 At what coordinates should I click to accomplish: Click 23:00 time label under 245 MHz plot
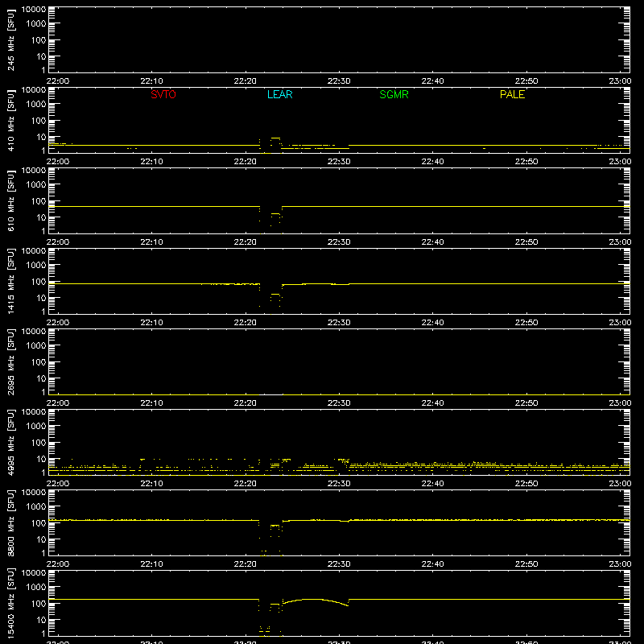click(620, 81)
